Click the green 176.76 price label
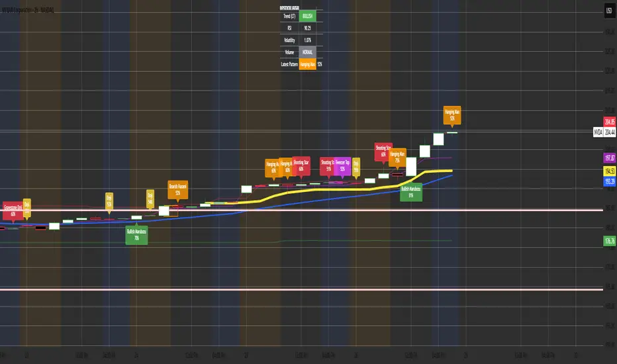 [x=610, y=241]
